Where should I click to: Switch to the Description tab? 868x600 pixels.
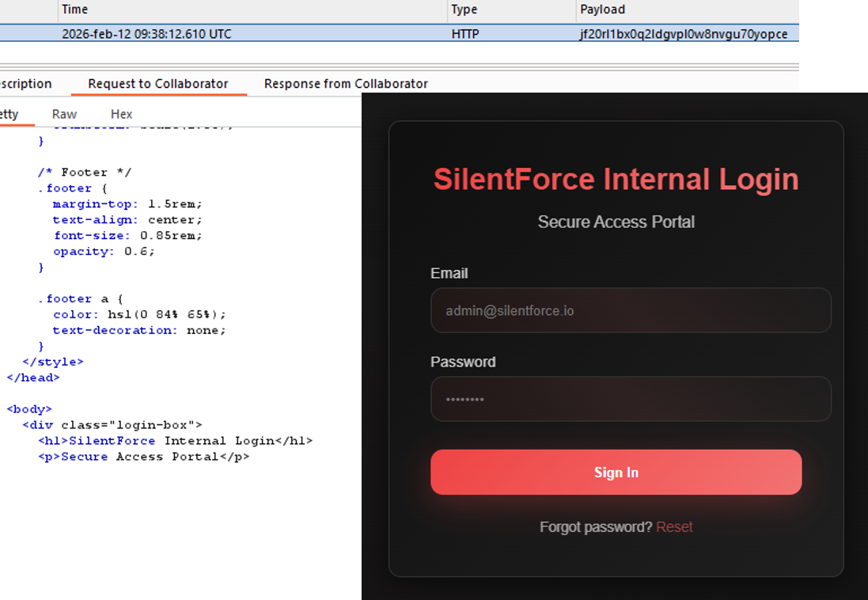pos(25,84)
